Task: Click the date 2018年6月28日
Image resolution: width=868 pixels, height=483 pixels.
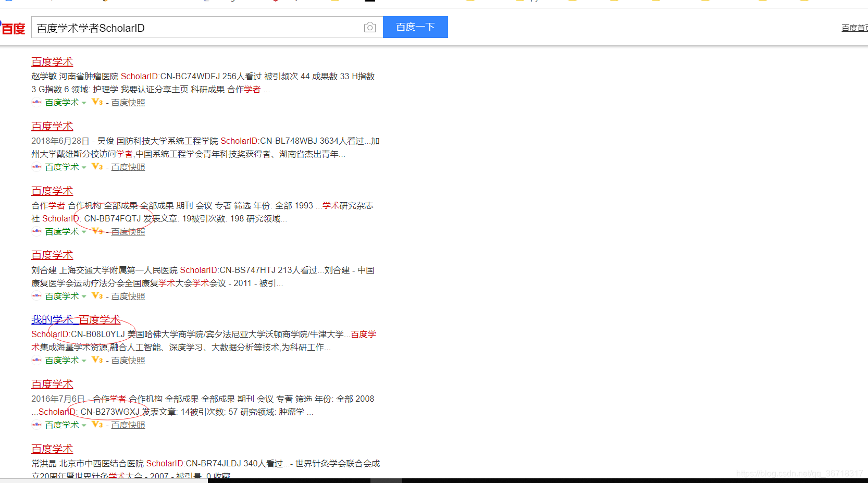Action: [x=60, y=141]
